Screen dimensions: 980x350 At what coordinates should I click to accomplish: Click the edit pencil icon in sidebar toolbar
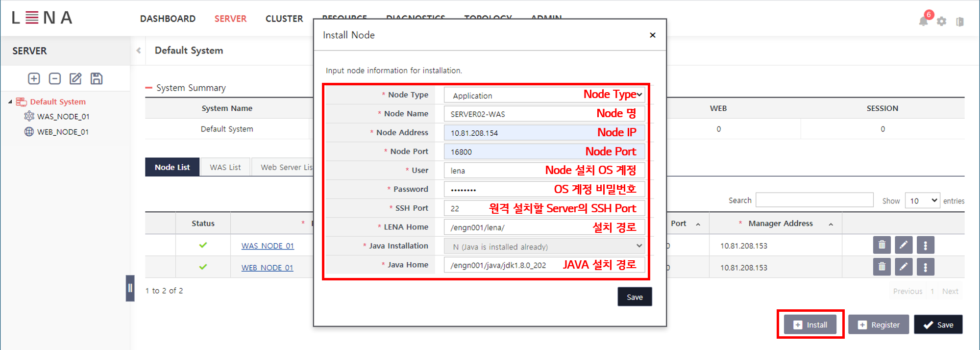tap(75, 78)
